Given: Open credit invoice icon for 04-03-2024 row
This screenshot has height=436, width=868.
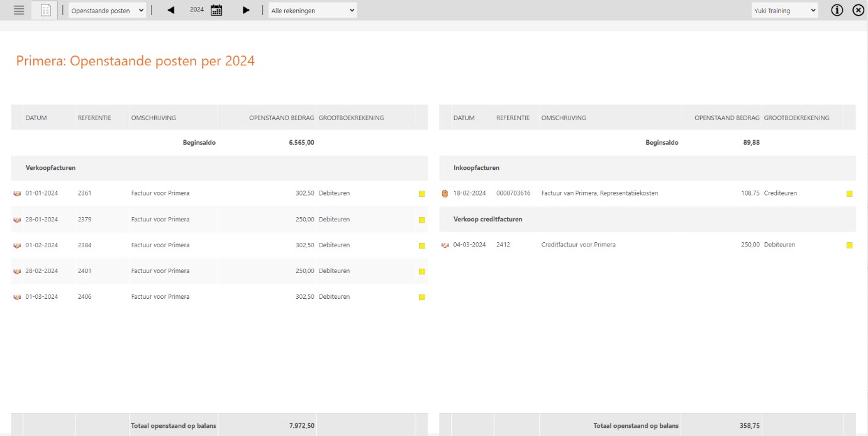Looking at the screenshot, I should (x=445, y=245).
